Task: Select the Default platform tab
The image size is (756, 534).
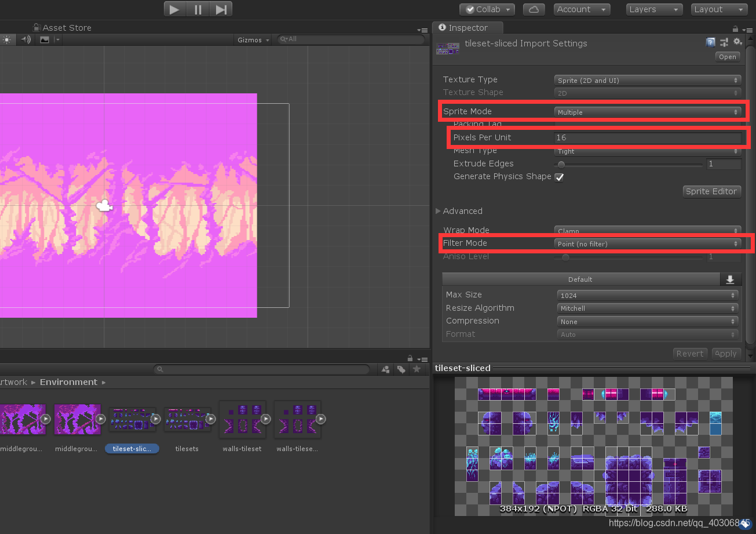Action: click(x=580, y=279)
